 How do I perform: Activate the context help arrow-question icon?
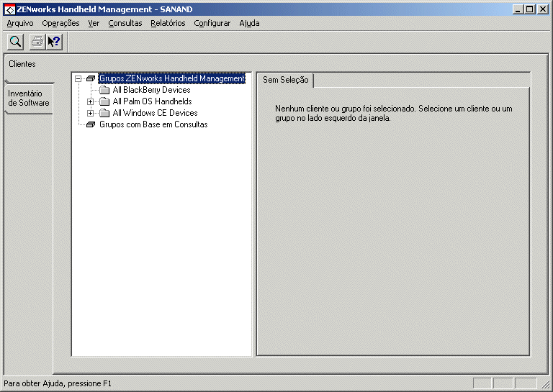(x=54, y=42)
